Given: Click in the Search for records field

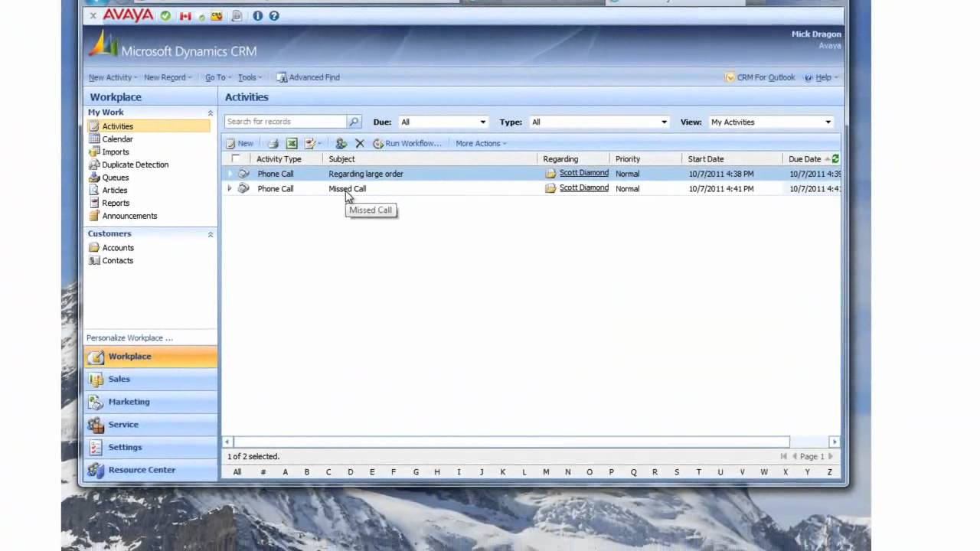Looking at the screenshot, I should pyautogui.click(x=286, y=122).
